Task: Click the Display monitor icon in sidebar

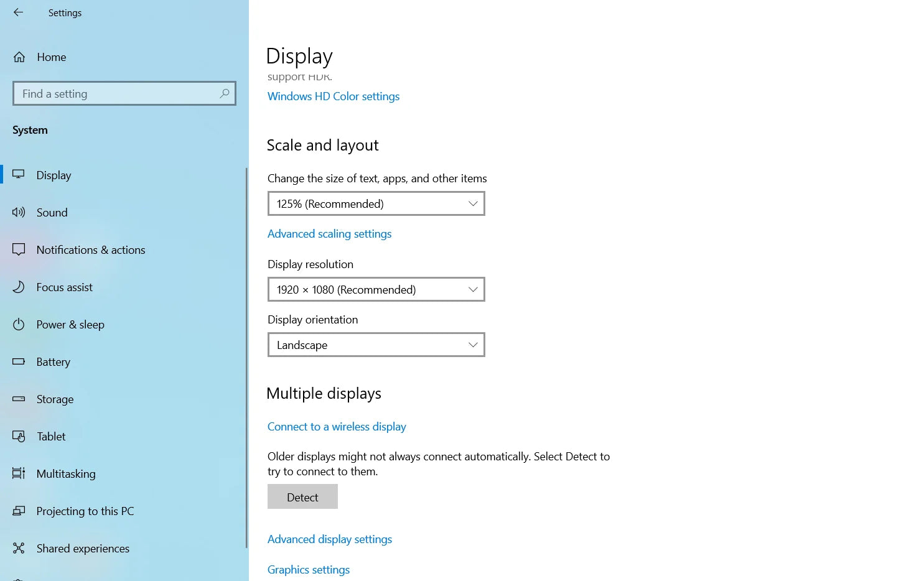Action: tap(19, 175)
